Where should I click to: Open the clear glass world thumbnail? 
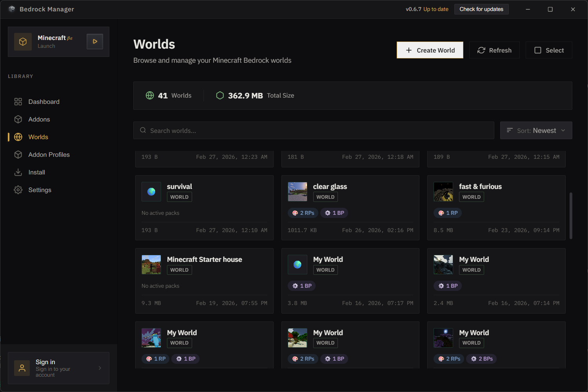click(x=298, y=192)
